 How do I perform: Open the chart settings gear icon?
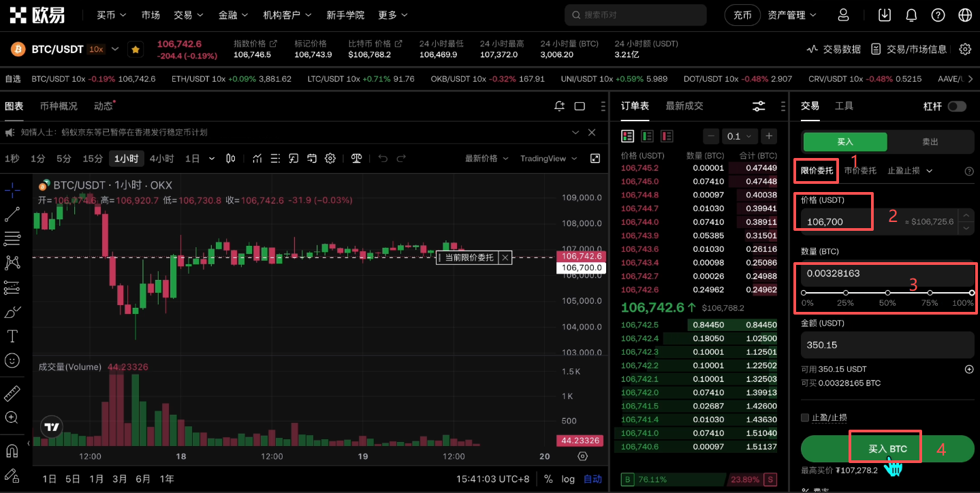click(330, 159)
